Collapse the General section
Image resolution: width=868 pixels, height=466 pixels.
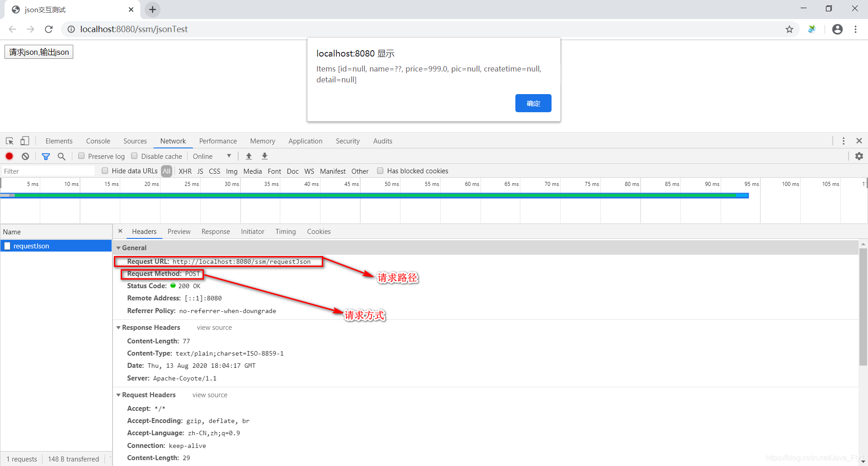point(118,248)
